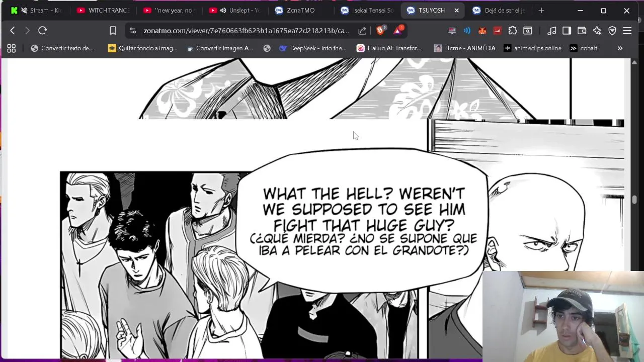The width and height of the screenshot is (644, 362).
Task: Switch to the WITCHTRANCE YouTube tab
Action: pos(104,11)
